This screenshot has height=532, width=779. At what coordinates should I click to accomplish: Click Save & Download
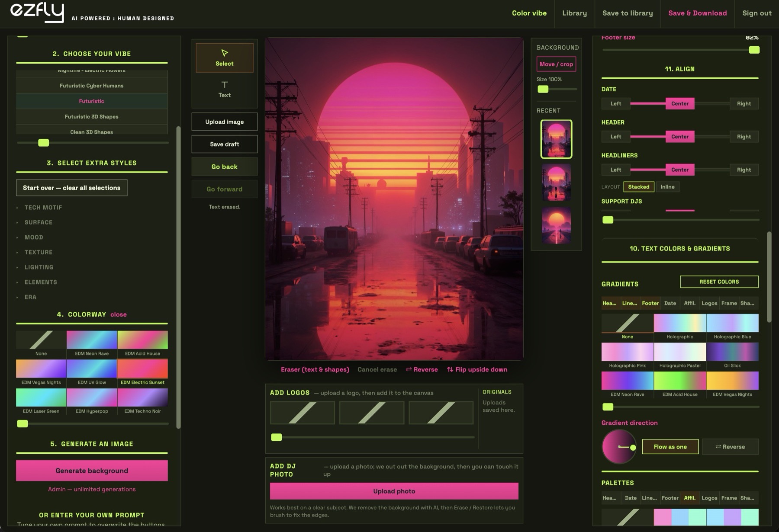tap(697, 13)
